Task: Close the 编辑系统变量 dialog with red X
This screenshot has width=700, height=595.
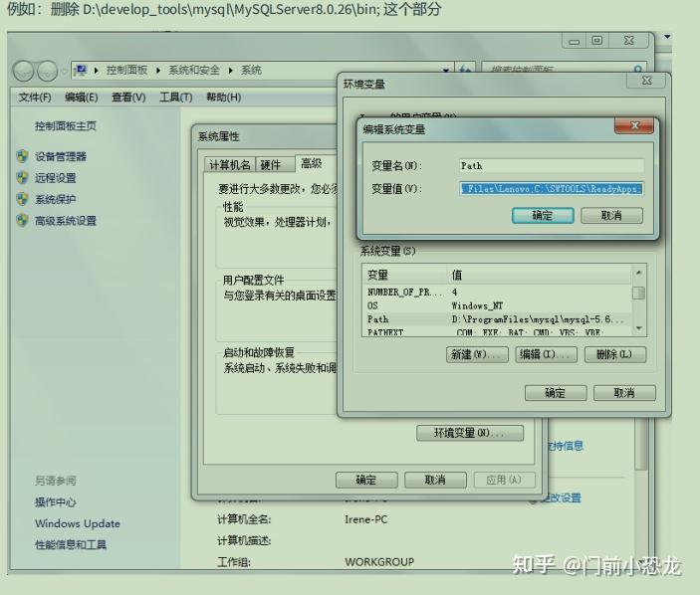Action: (x=634, y=125)
